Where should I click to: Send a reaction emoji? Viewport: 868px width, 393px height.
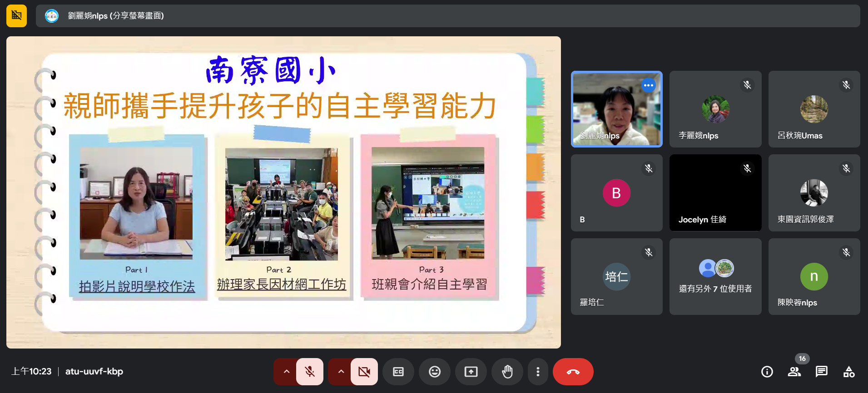435,372
